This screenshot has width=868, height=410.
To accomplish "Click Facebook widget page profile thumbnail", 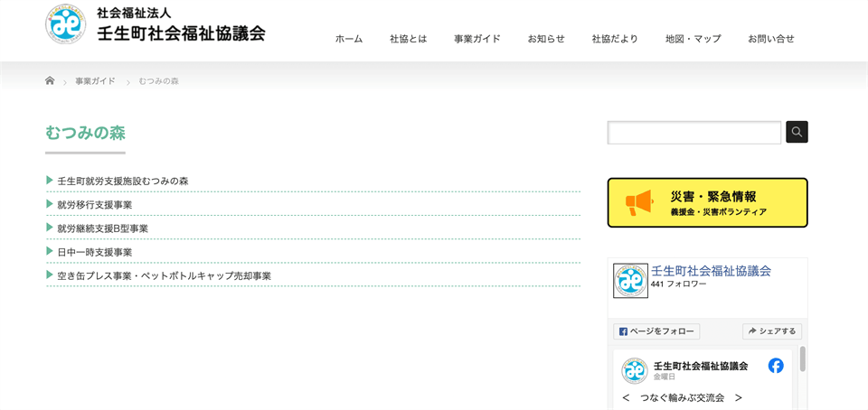I will 630,281.
